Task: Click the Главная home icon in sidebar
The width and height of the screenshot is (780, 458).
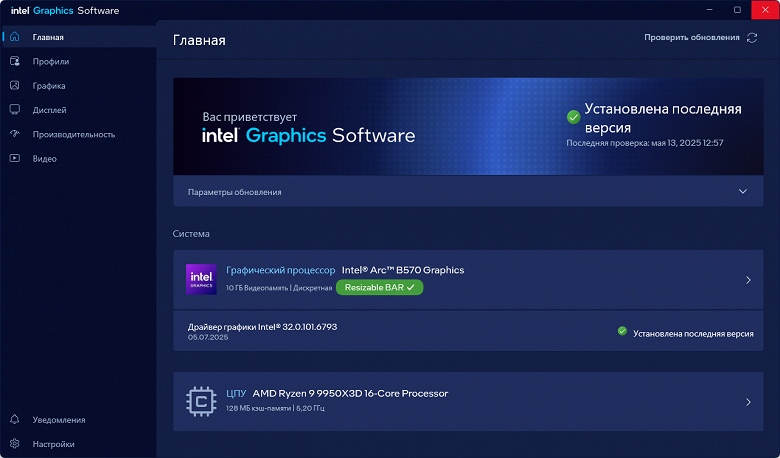Action: 14,37
